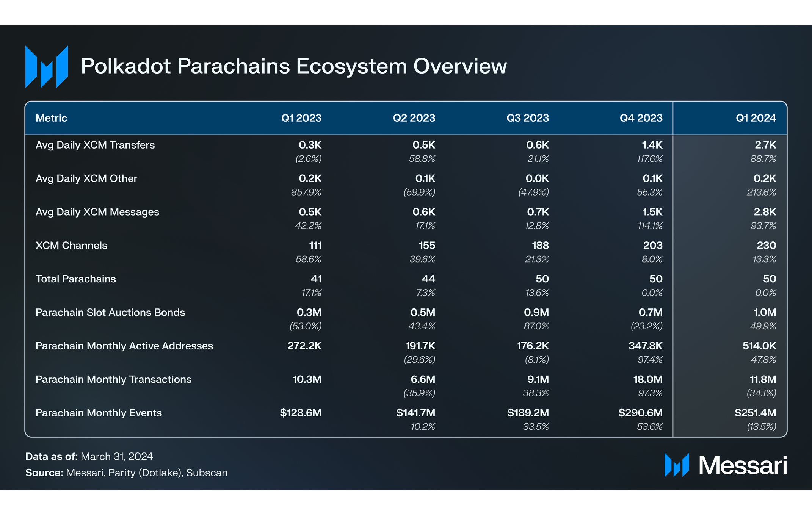Screen dimensions: 812x515
Task: Click the '2.7K' XCM Transfers value
Action: tap(765, 145)
